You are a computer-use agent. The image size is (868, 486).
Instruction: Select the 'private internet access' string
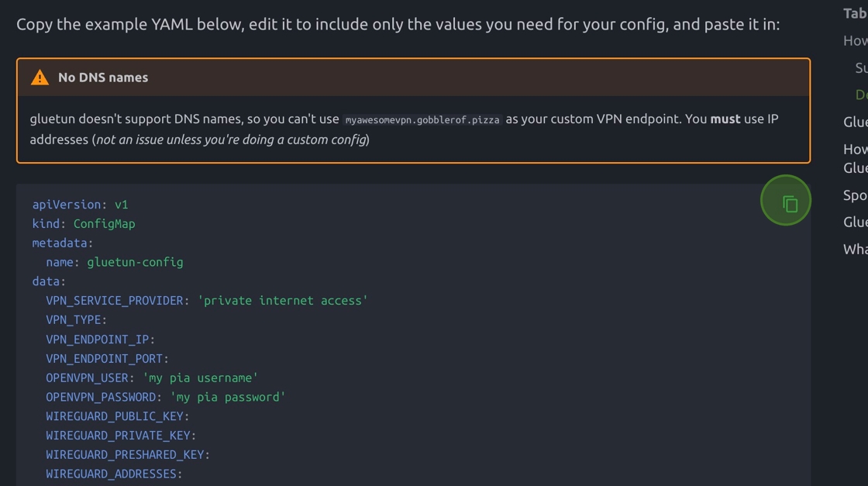[x=283, y=301]
